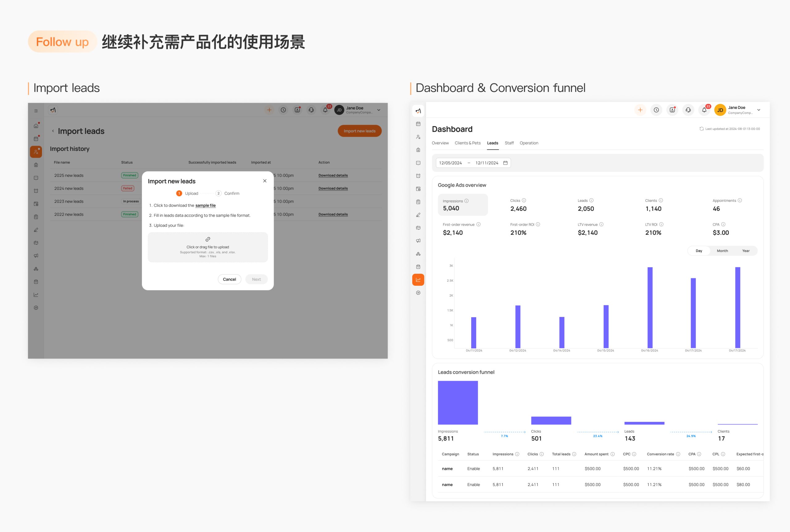Open the date range picker calendar

point(505,163)
